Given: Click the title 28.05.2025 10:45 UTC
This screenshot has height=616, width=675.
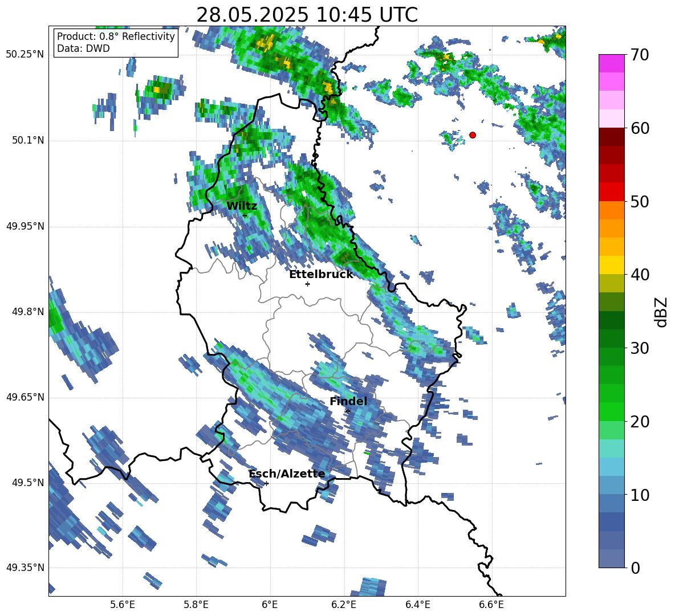Looking at the screenshot, I should (x=307, y=15).
